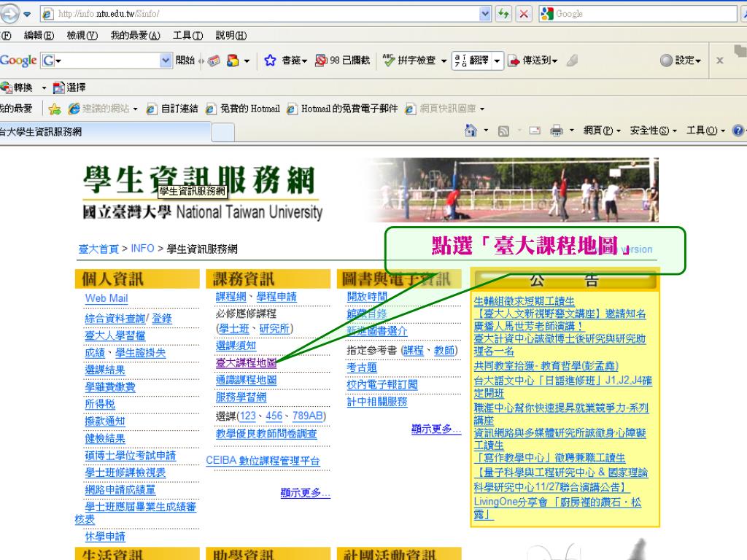Open the Web Mail link
Screen dimensions: 747x560
pyautogui.click(x=107, y=298)
